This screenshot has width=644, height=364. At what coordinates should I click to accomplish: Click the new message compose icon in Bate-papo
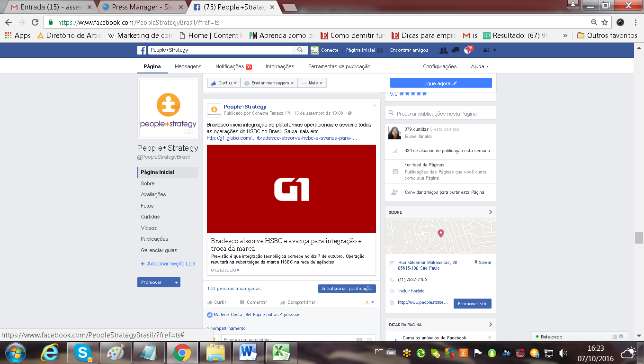click(x=615, y=337)
